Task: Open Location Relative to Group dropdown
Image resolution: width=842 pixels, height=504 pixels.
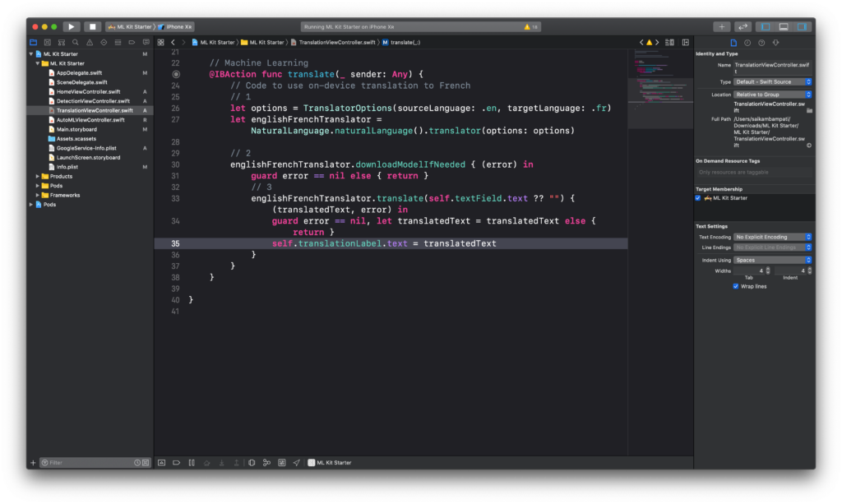Action: coord(772,95)
